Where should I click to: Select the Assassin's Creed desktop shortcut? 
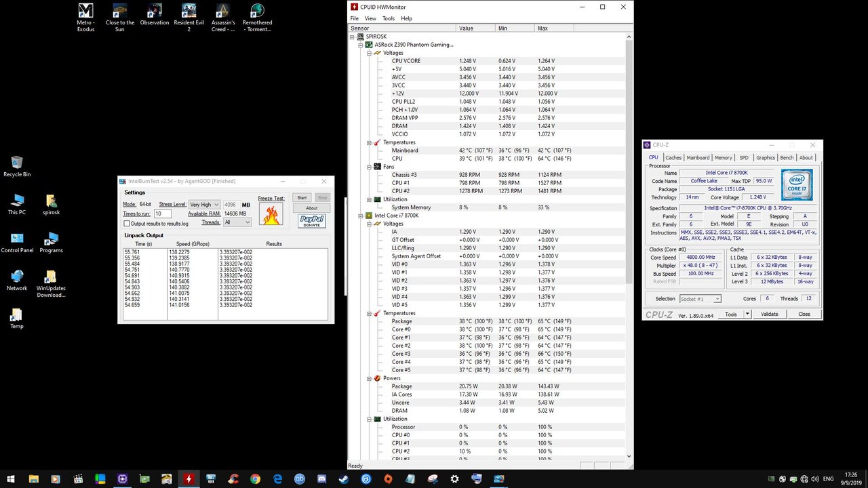point(223,18)
